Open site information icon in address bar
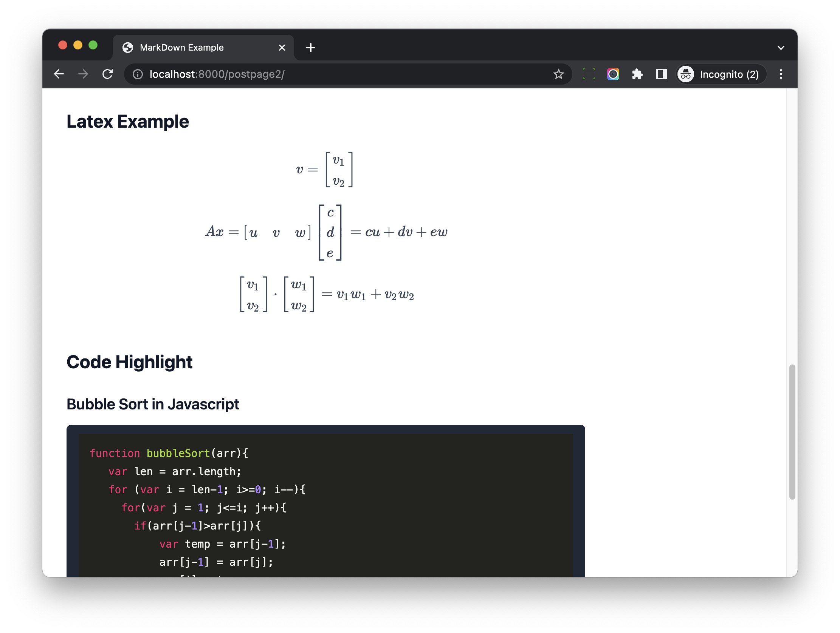The image size is (840, 633). [138, 74]
